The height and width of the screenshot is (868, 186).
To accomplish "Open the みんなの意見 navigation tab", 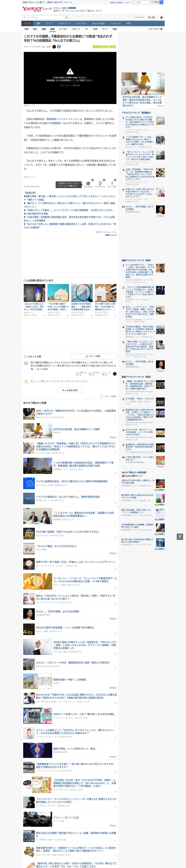I will 98,24.
